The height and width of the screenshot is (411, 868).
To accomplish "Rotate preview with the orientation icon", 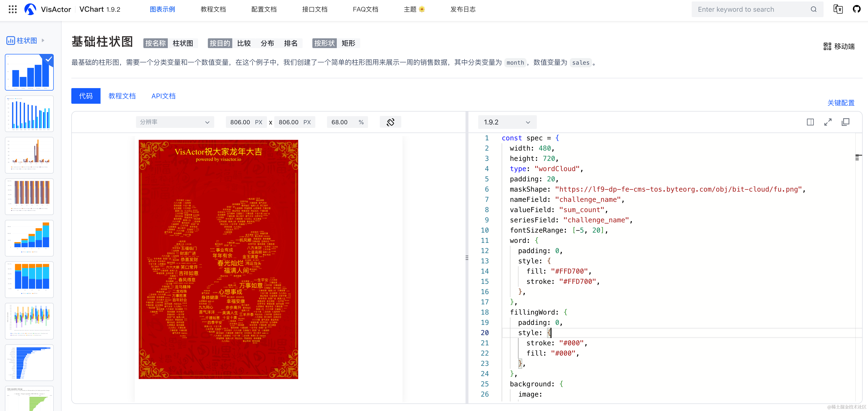I will click(390, 122).
